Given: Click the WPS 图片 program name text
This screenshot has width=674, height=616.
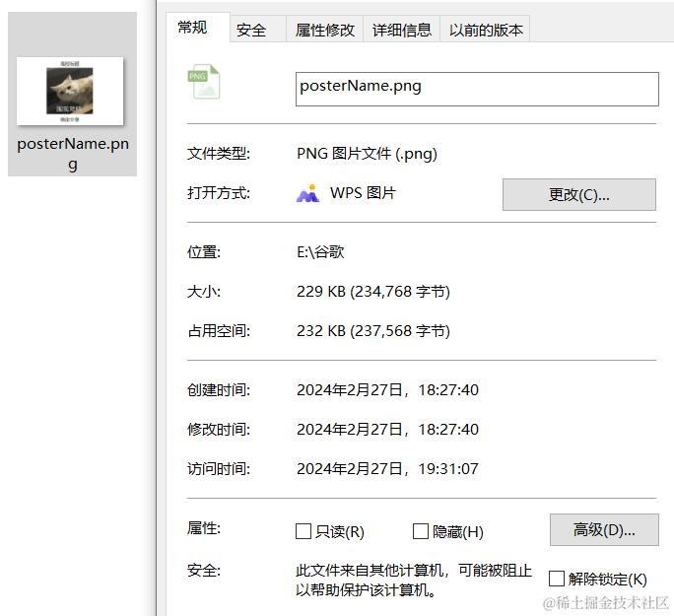Looking at the screenshot, I should pyautogui.click(x=363, y=193).
